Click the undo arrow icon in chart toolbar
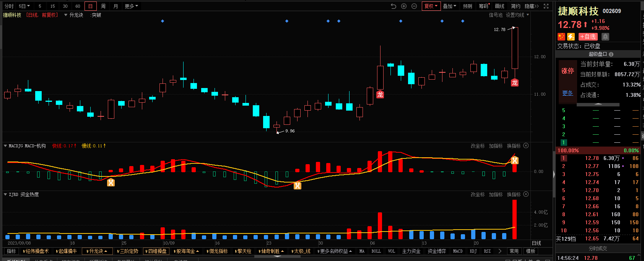This screenshot has height=261, width=644. pos(394,6)
